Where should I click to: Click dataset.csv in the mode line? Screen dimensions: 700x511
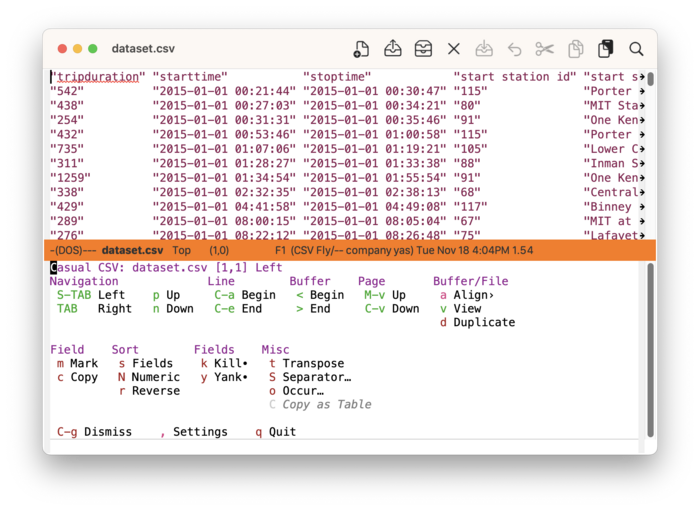132,250
